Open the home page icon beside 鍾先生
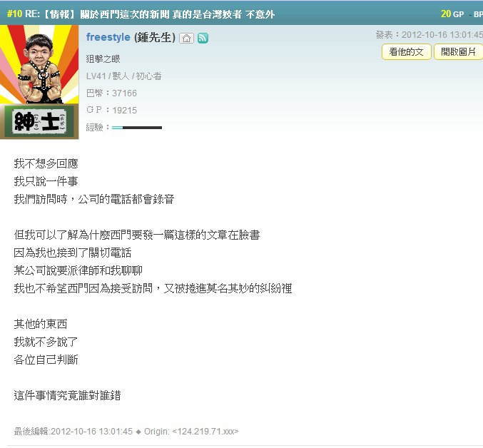This screenshot has height=448, width=483. coord(186,39)
